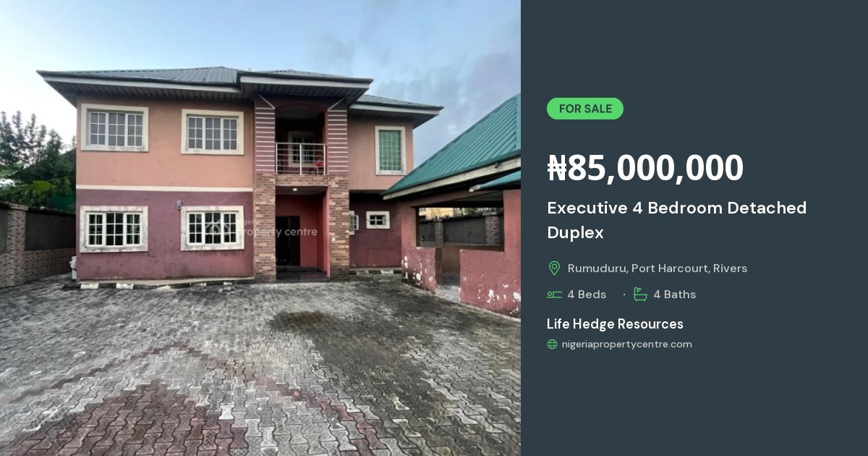Click the 4 Baths label
Viewport: 868px width, 456px height.
[x=674, y=295]
